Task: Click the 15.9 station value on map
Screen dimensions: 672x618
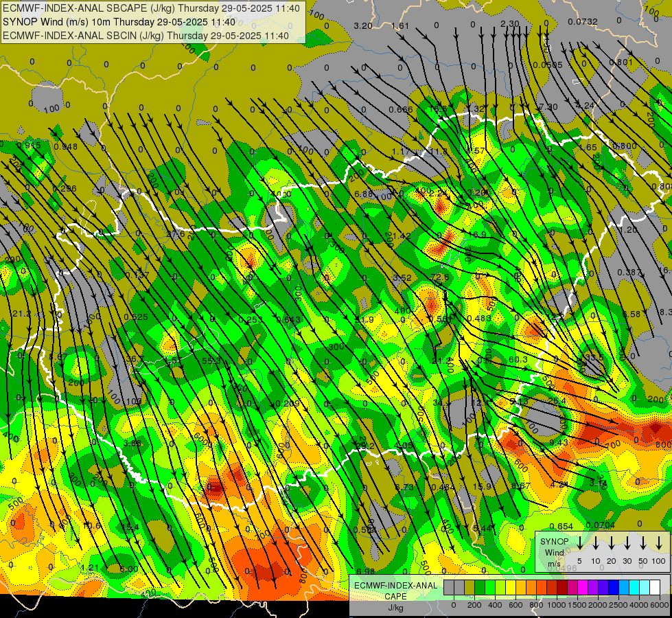Action: (482, 486)
